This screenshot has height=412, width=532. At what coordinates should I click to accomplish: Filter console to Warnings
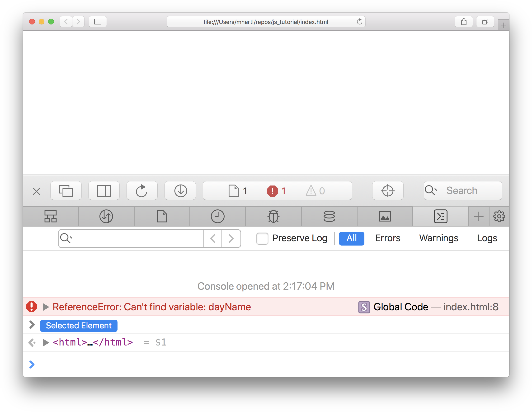(438, 238)
